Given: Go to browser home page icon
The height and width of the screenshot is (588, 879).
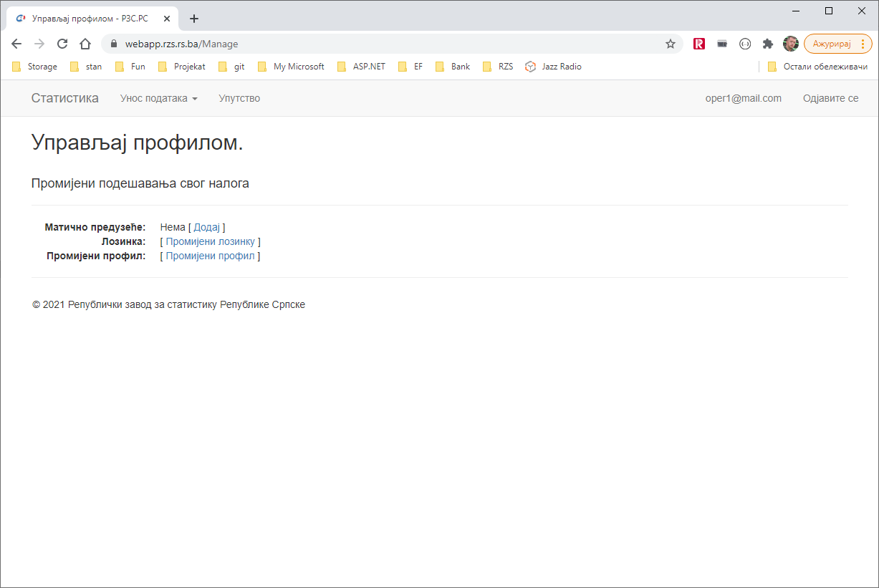Looking at the screenshot, I should click(x=85, y=44).
